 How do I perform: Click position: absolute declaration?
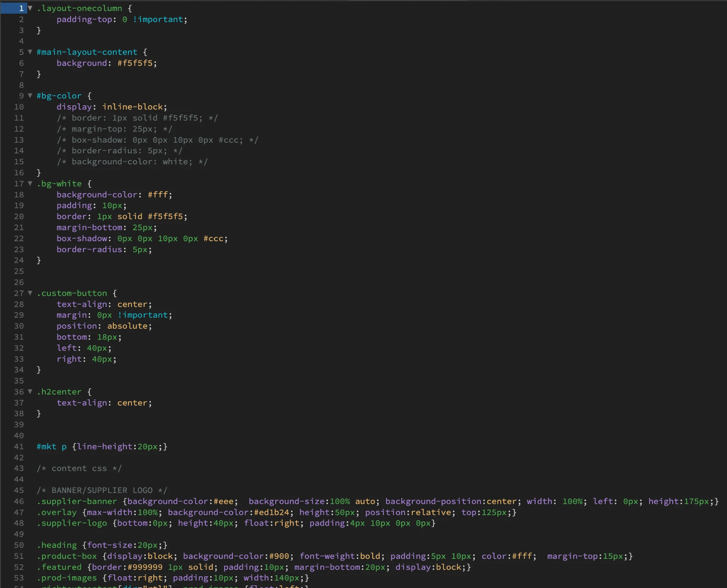click(x=104, y=326)
